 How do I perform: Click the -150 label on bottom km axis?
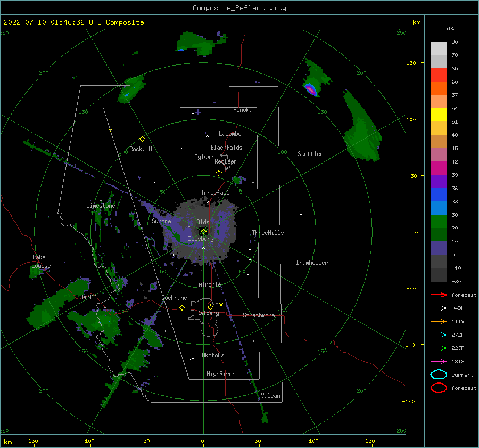31,441
